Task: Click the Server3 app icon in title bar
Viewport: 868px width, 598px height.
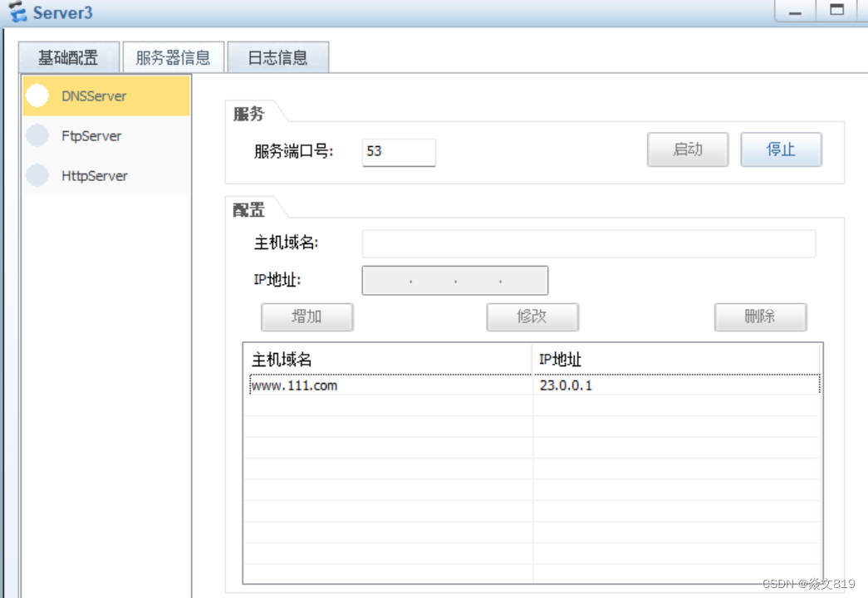Action: [17, 12]
